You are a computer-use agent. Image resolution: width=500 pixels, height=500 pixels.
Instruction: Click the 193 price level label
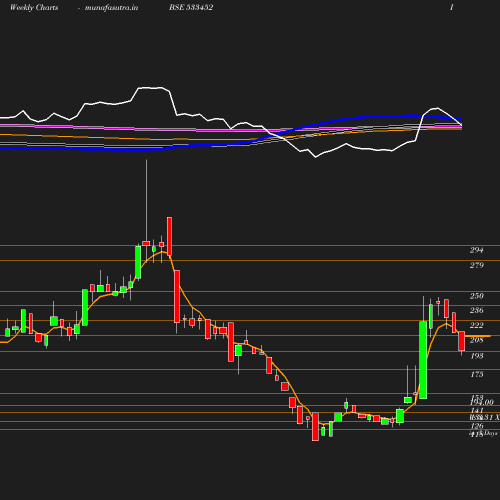point(477,356)
